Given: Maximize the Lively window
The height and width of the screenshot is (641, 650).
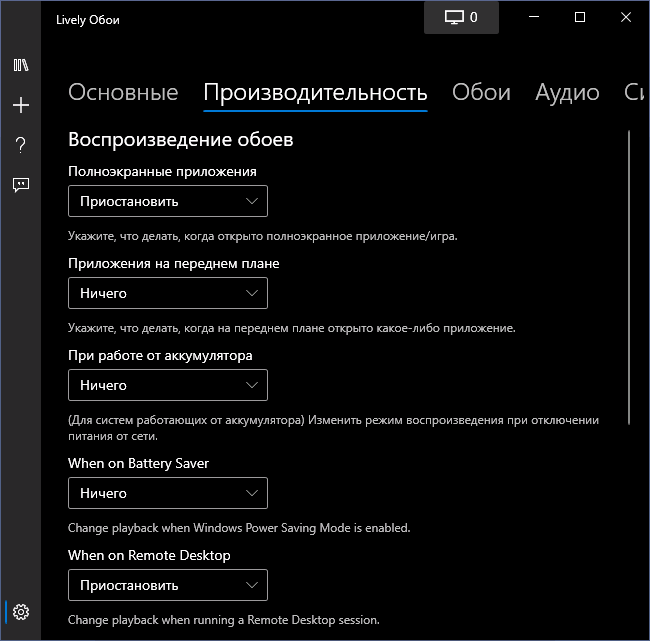Looking at the screenshot, I should [580, 17].
